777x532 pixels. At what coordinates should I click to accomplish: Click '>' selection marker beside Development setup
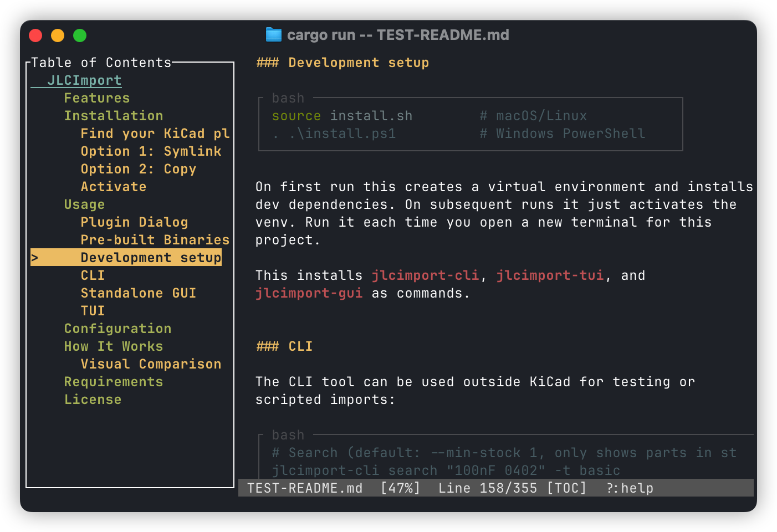click(34, 258)
